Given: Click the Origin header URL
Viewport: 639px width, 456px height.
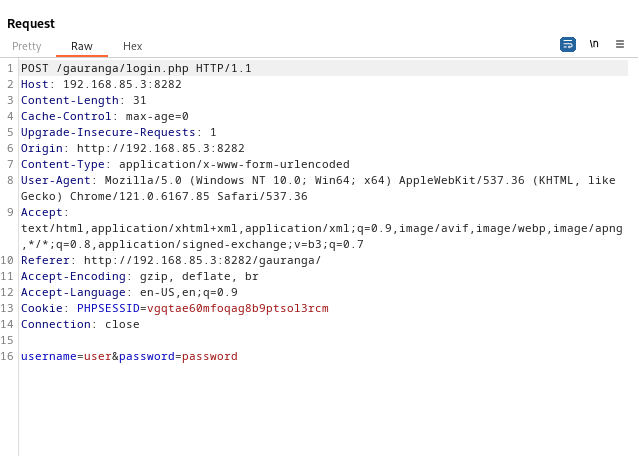Looking at the screenshot, I should [160, 148].
